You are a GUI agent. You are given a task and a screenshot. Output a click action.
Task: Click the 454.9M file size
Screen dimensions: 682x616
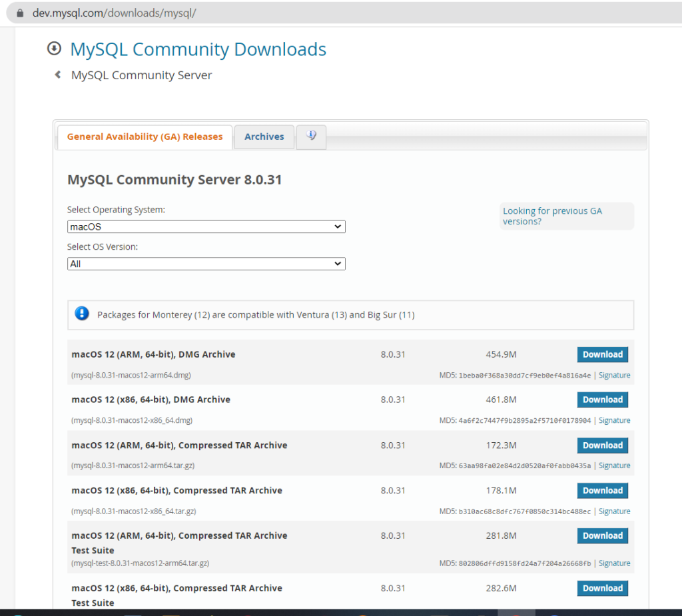(x=501, y=354)
